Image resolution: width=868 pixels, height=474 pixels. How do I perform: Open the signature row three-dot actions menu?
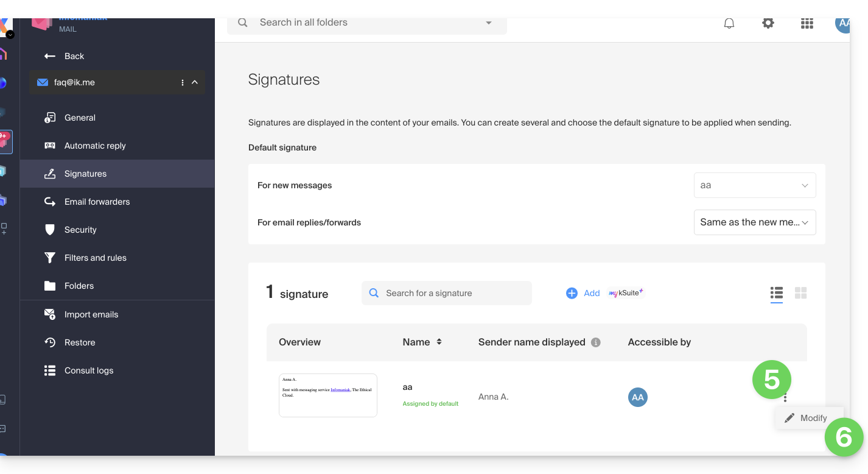point(785,398)
